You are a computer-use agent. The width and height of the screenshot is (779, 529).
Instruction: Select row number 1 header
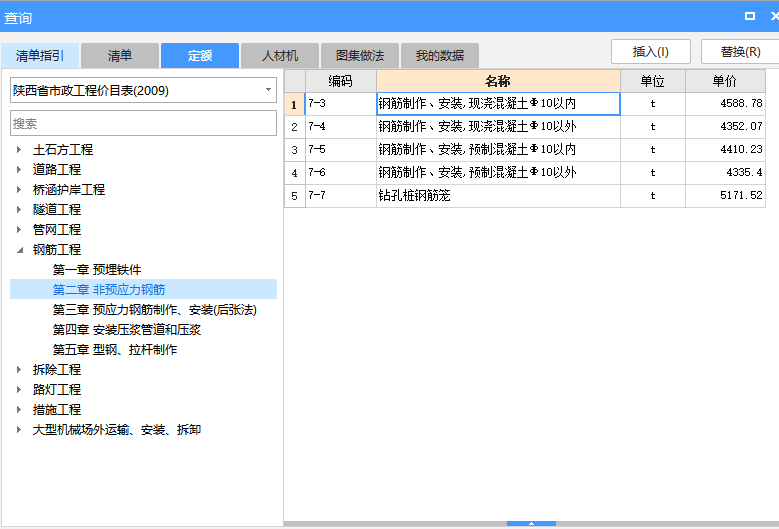[x=295, y=104]
